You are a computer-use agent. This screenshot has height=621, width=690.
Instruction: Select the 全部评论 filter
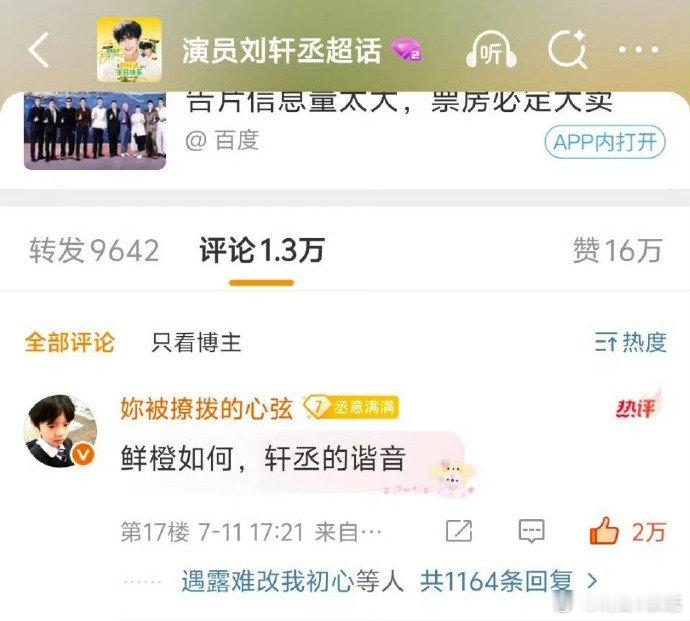[x=70, y=342]
